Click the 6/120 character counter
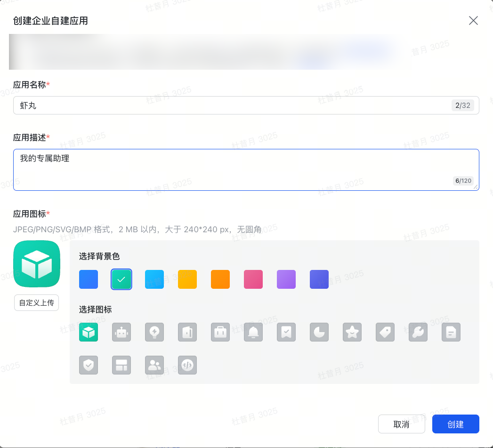493x448 pixels. (463, 181)
